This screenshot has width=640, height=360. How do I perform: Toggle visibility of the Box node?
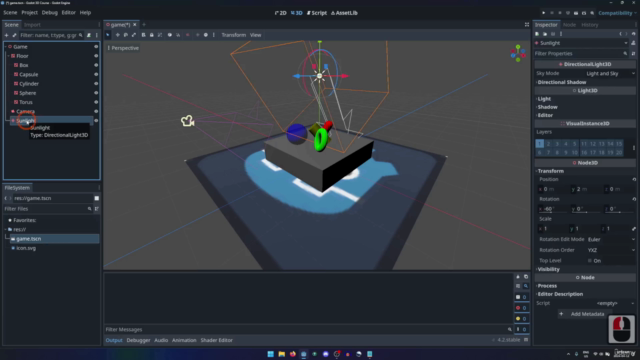point(96,65)
